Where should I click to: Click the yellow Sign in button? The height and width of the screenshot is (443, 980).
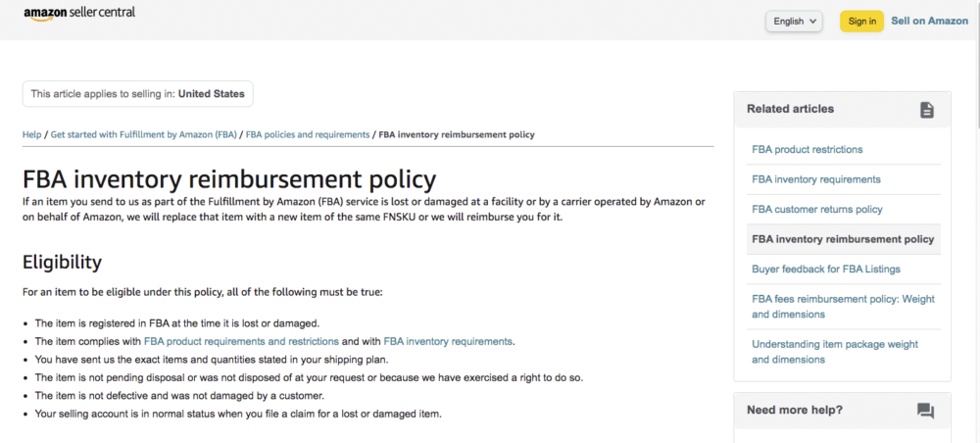point(861,22)
